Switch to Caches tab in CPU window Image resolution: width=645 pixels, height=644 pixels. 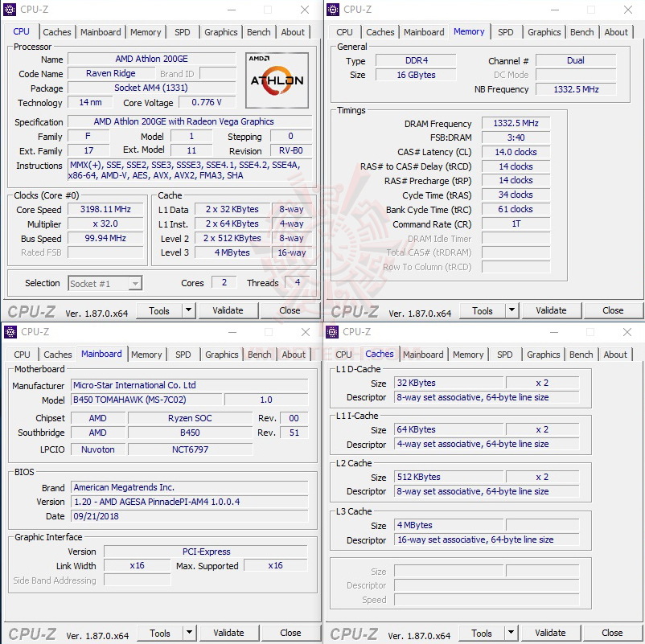(x=57, y=32)
